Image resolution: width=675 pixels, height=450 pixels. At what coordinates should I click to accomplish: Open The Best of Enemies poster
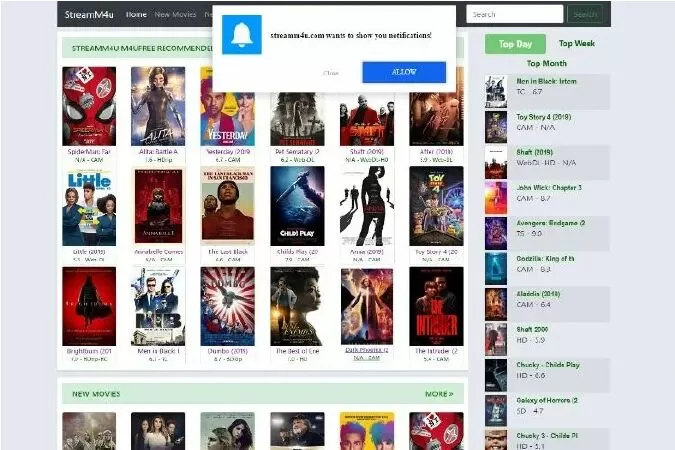tap(297, 306)
